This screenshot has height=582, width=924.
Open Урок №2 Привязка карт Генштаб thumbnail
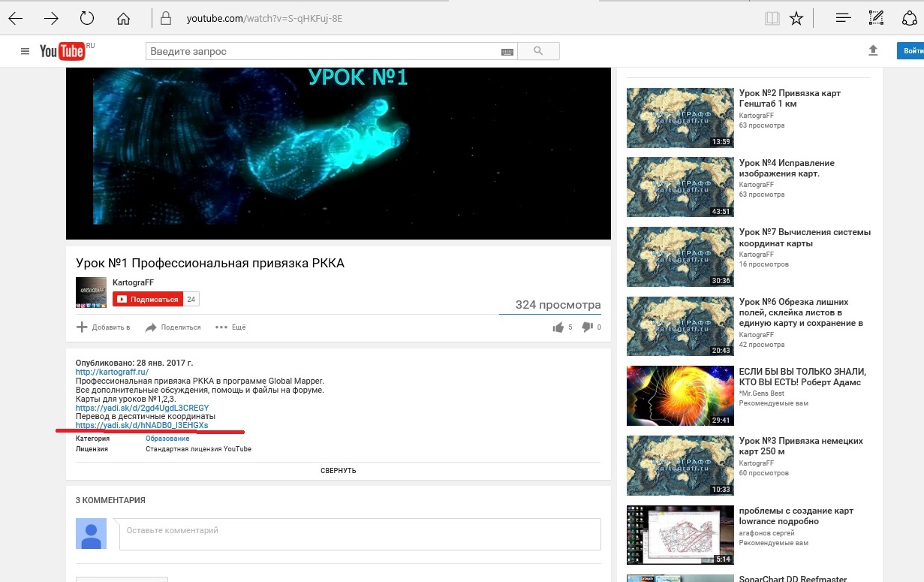point(680,118)
